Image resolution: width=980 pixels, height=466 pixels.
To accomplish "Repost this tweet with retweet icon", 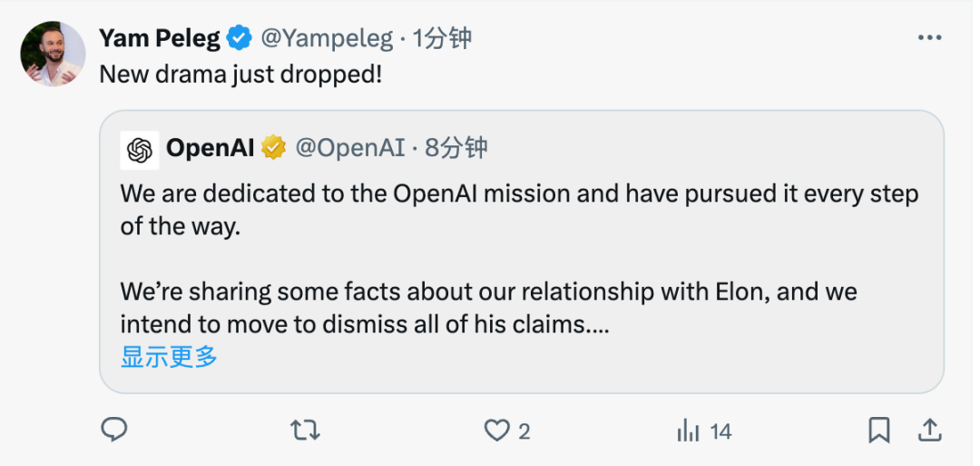I will pos(305,430).
